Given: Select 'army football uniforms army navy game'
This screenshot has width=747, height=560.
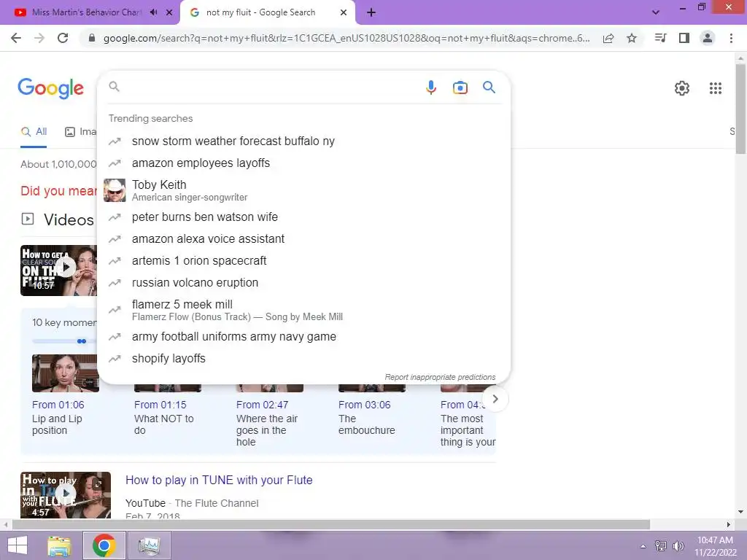Looking at the screenshot, I should coord(303,336).
